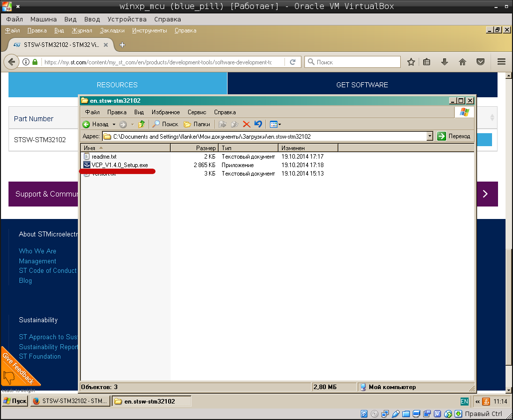Open the ST Foundation link
The height and width of the screenshot is (420, 513).
tap(40, 357)
